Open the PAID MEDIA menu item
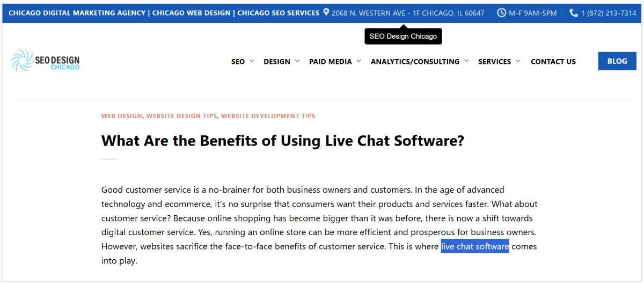 330,62
